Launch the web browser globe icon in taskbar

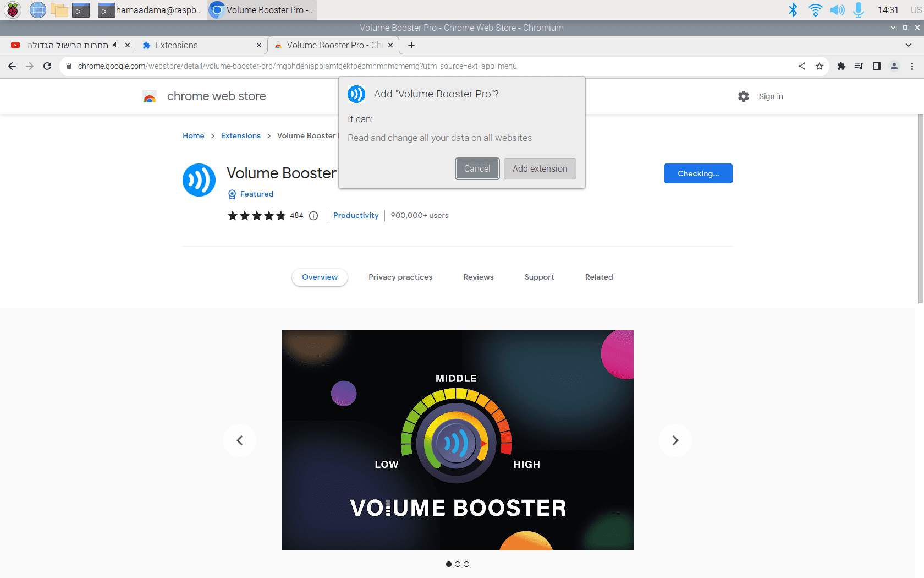37,10
